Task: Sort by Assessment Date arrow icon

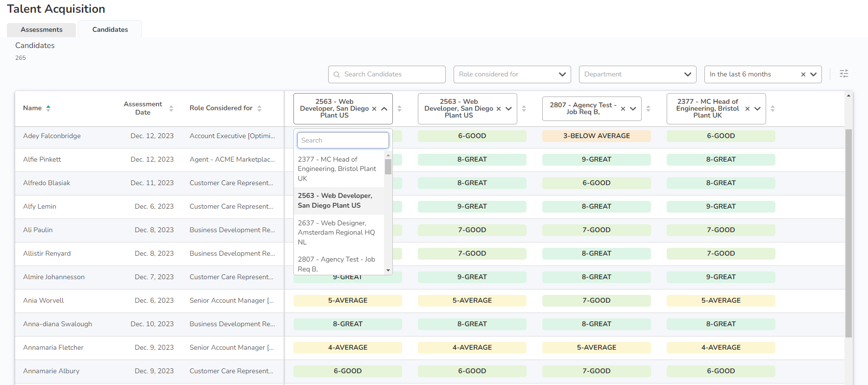Action: [171, 108]
